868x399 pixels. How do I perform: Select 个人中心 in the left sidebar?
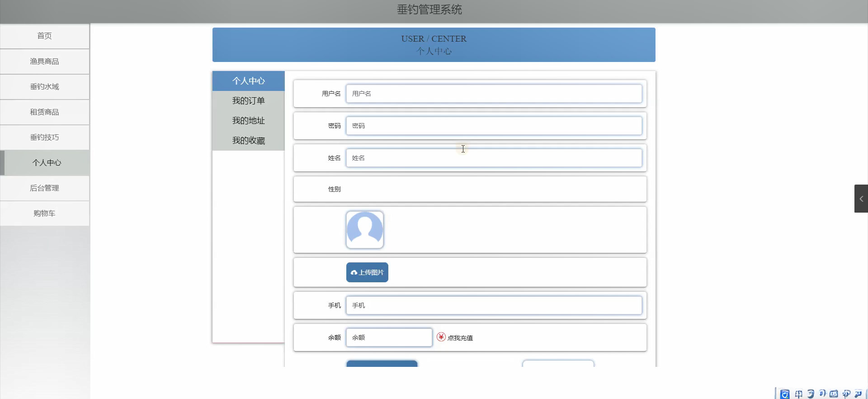tap(44, 162)
